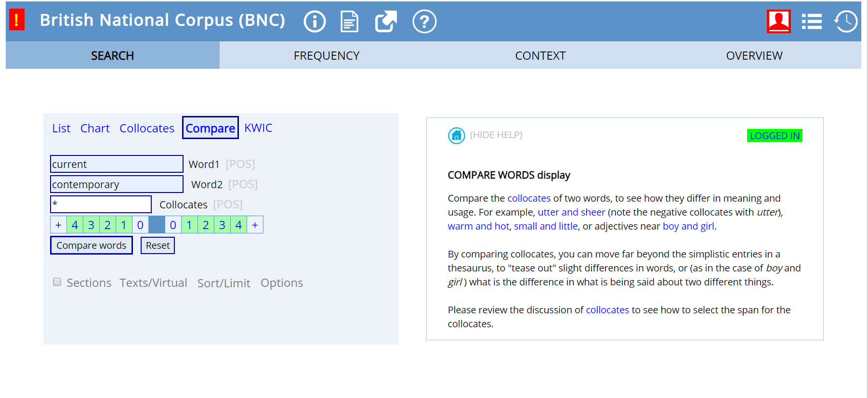This screenshot has height=398, width=868.
Task: Enable the Sections checkbox
Action: [57, 282]
